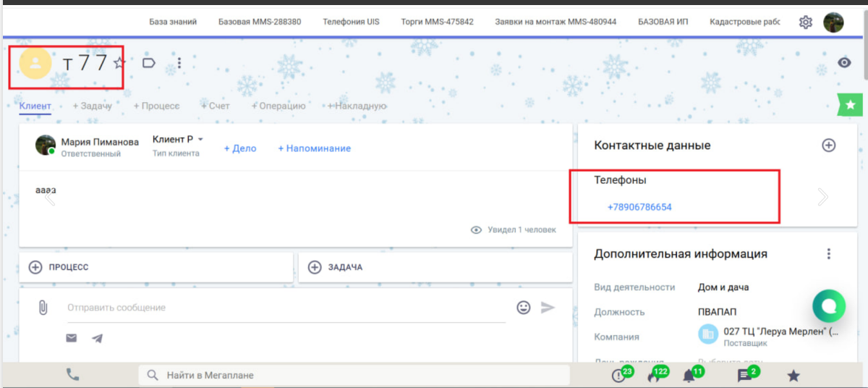Image resolution: width=868 pixels, height=388 pixels.
Task: Click the Мария Пиманова avatar photo
Action: coord(46,145)
